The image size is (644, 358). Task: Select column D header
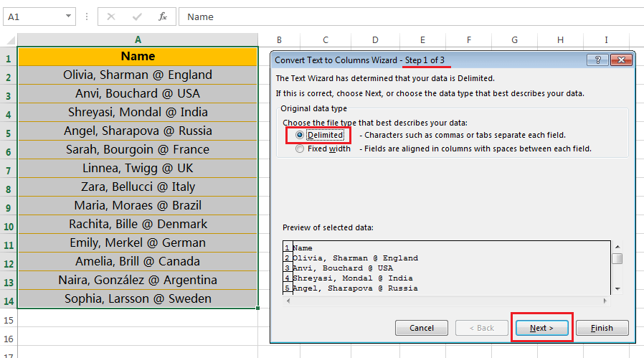coord(375,39)
